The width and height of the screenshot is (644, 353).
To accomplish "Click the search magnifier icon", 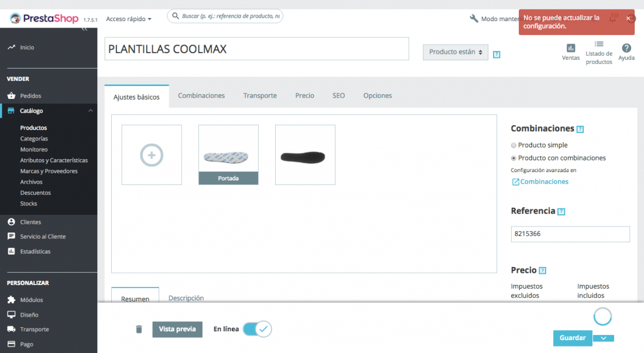I will pyautogui.click(x=176, y=16).
